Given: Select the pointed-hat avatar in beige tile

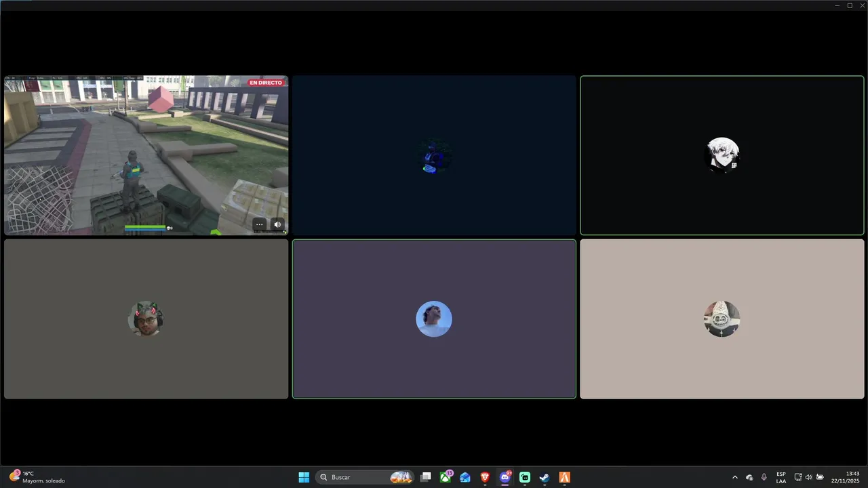Looking at the screenshot, I should 722,319.
